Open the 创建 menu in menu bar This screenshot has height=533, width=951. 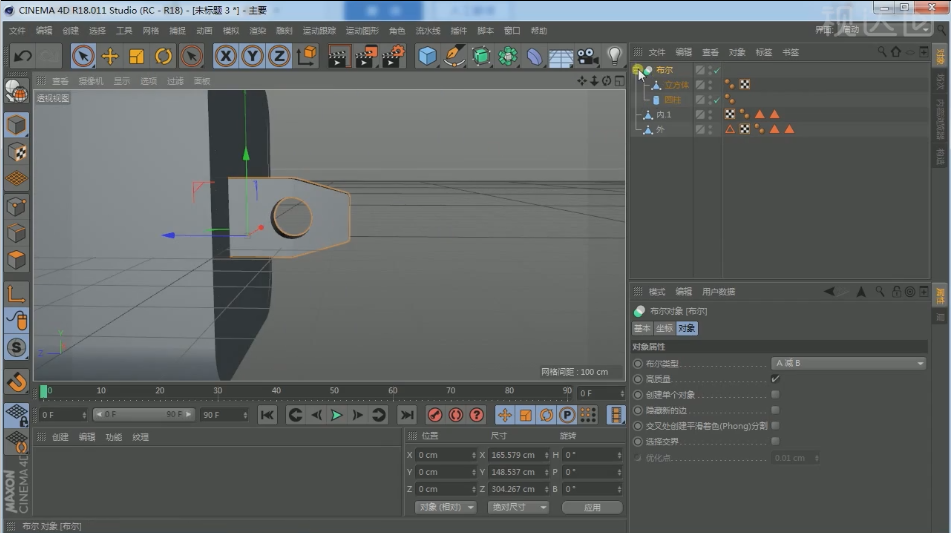(x=70, y=30)
